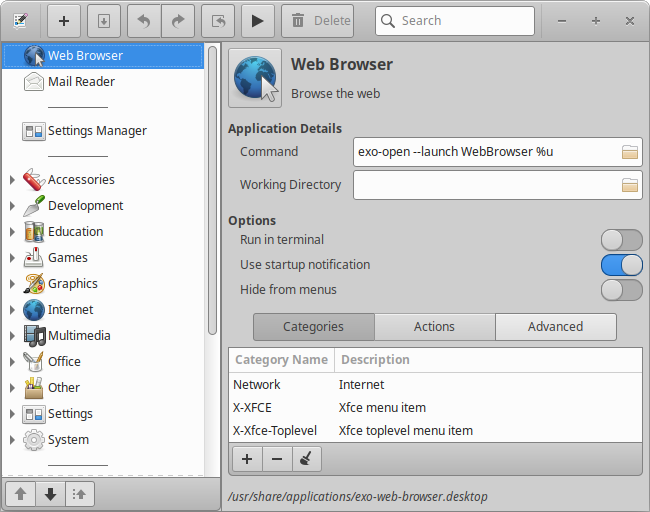The height and width of the screenshot is (512, 650).
Task: Select Mail Reader in the tree
Action: click(x=103, y=82)
